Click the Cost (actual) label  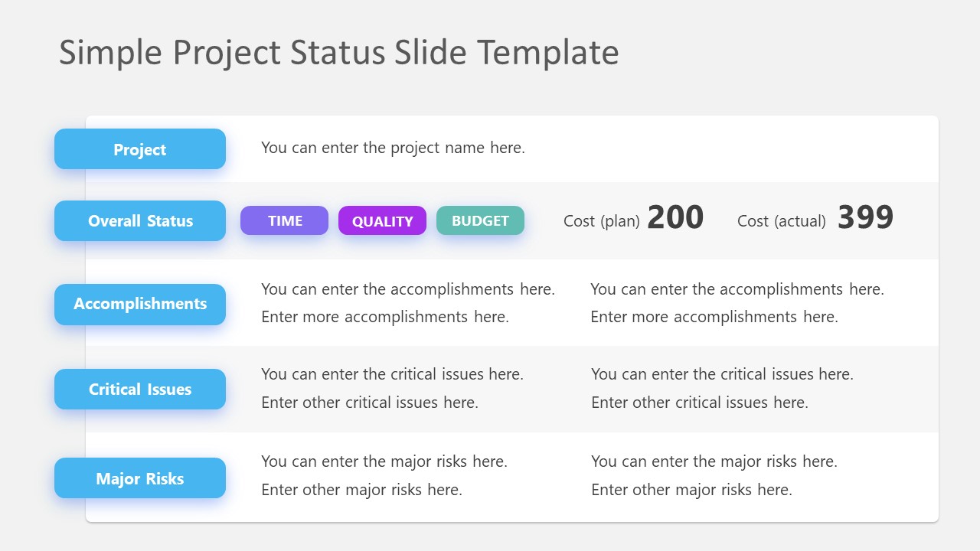coord(782,221)
